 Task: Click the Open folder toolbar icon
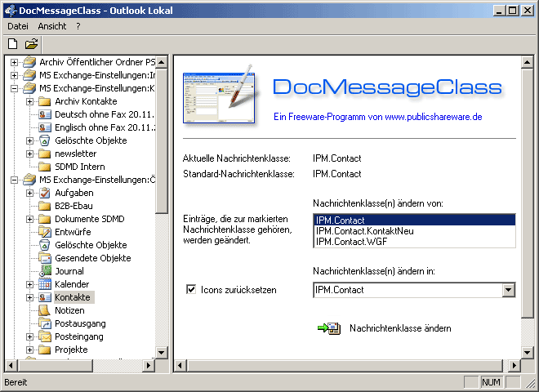(x=31, y=44)
